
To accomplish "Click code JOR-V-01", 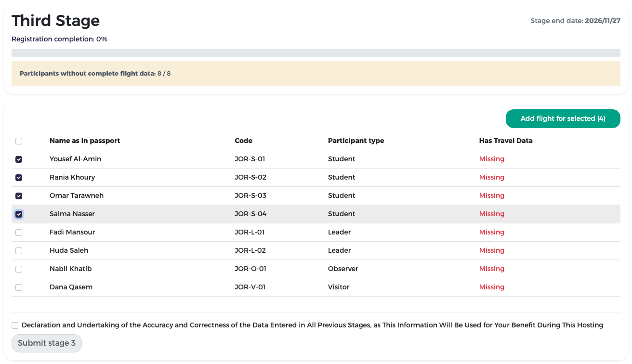I will coord(250,287).
